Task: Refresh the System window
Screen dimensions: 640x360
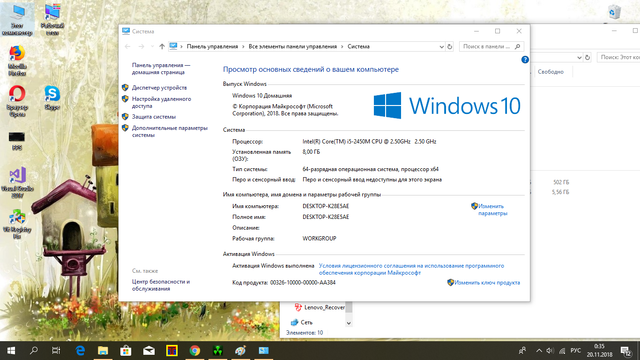Action: pyautogui.click(x=449, y=47)
